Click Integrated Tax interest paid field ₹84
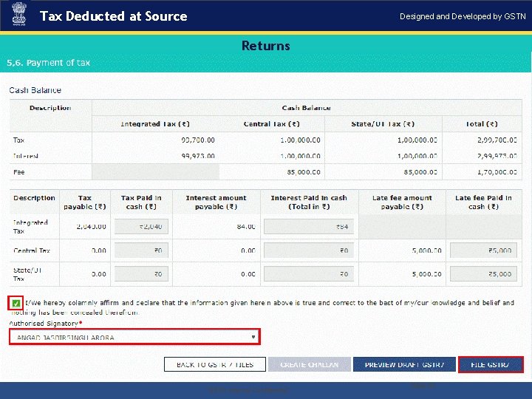The width and height of the screenshot is (532, 399). 309,227
